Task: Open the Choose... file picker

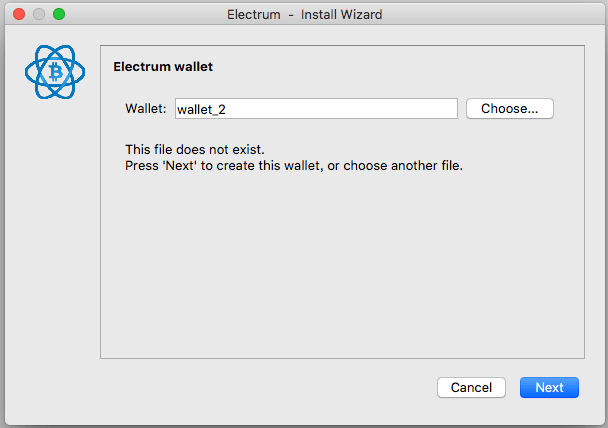Action: pos(510,109)
